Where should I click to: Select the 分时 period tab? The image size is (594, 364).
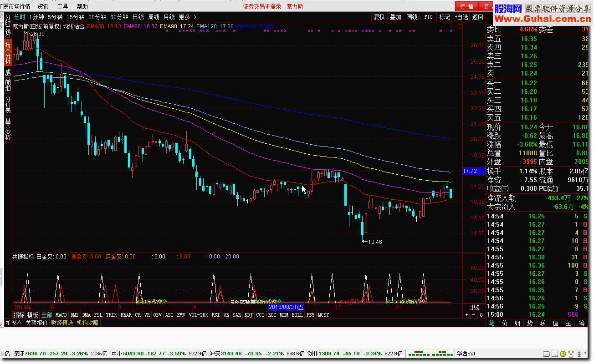[x=20, y=17]
